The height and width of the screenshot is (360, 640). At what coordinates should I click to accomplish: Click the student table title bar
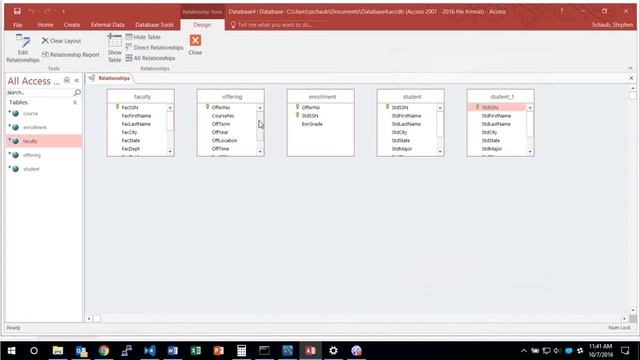pyautogui.click(x=411, y=97)
